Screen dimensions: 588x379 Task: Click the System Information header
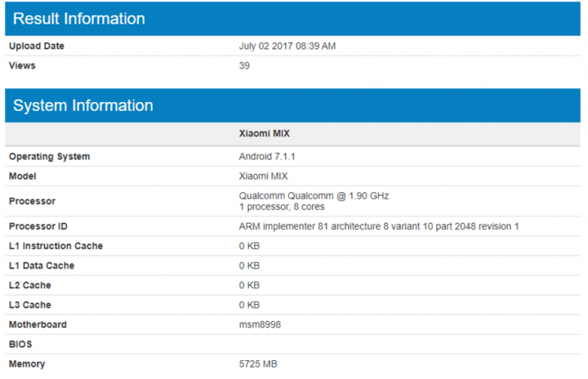[292, 105]
